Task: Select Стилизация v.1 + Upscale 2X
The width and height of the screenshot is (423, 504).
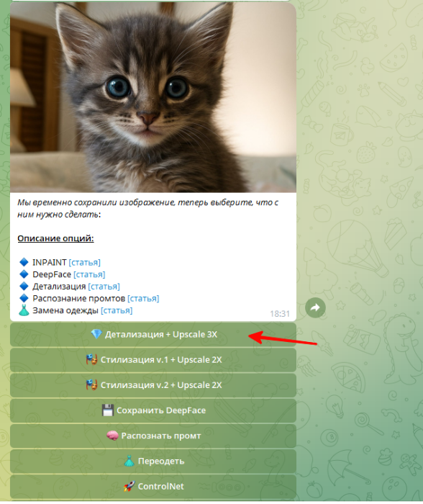Action: click(153, 360)
